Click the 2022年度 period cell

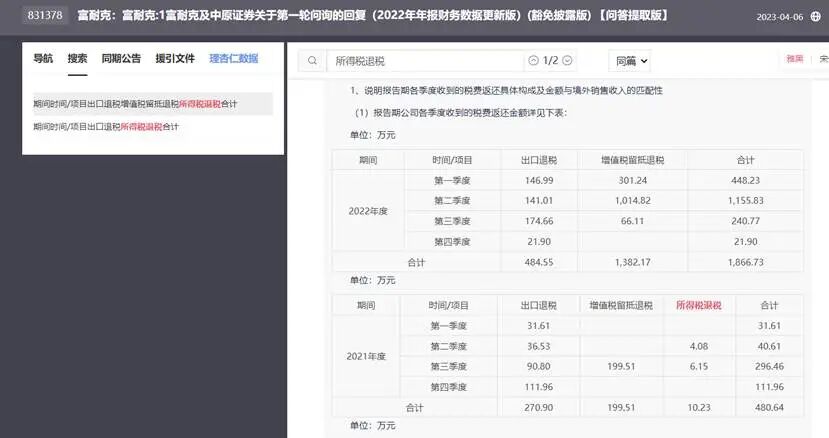(368, 211)
